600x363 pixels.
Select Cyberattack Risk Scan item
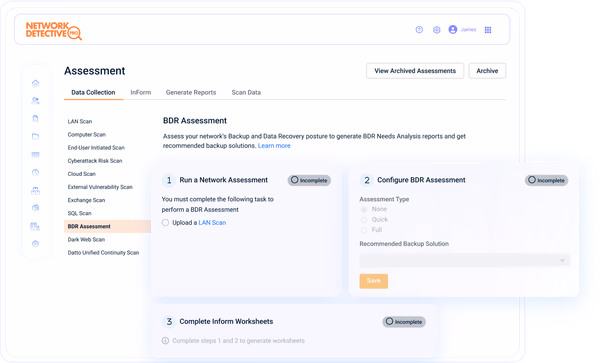[x=95, y=161]
